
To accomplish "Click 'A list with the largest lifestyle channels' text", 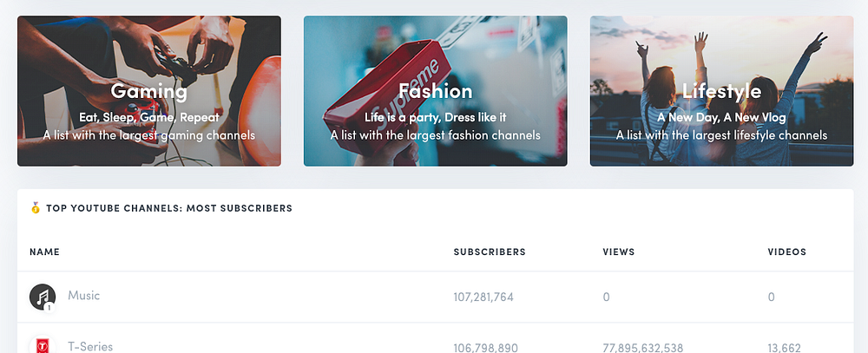I will (721, 135).
